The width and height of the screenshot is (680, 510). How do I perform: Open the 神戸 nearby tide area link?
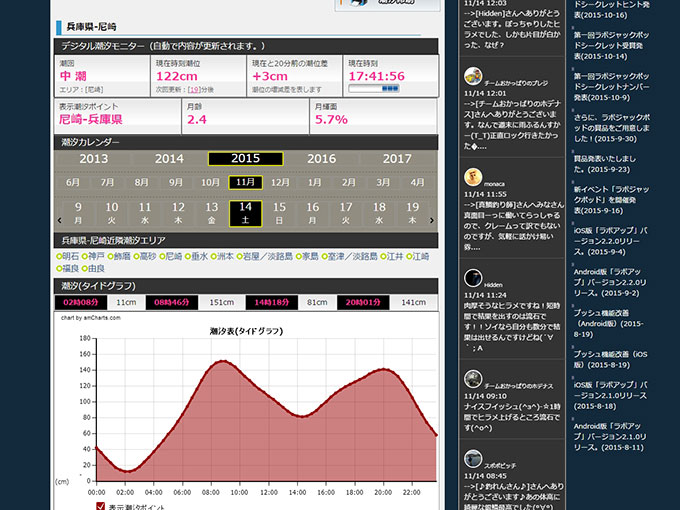coord(97,256)
